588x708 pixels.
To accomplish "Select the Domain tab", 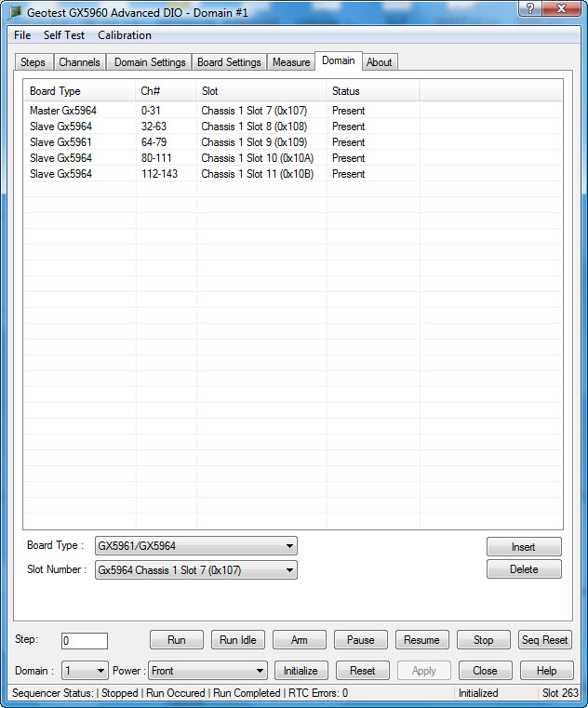I will pyautogui.click(x=339, y=61).
